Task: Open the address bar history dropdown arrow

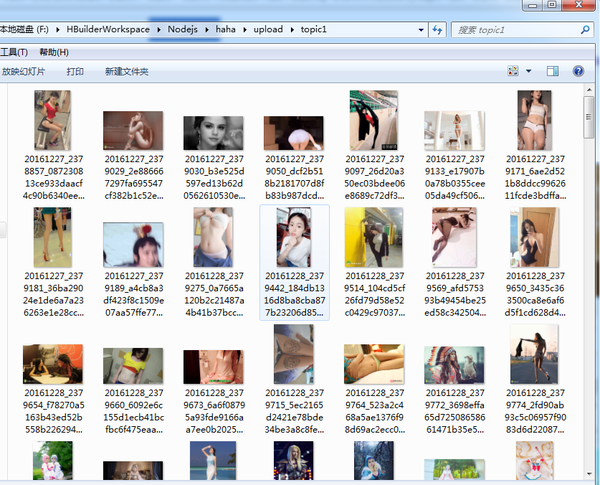Action: tap(421, 30)
